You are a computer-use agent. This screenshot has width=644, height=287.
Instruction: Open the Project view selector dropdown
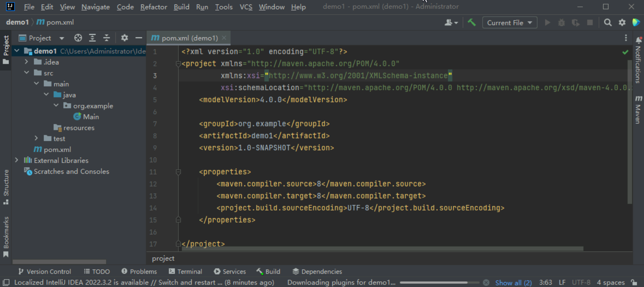(x=42, y=38)
